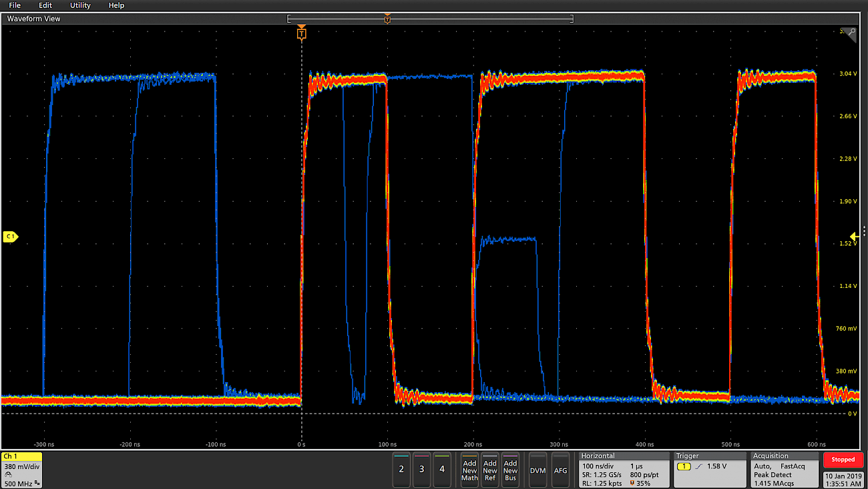
Task: Open the Horizontal settings badge
Action: pos(623,470)
